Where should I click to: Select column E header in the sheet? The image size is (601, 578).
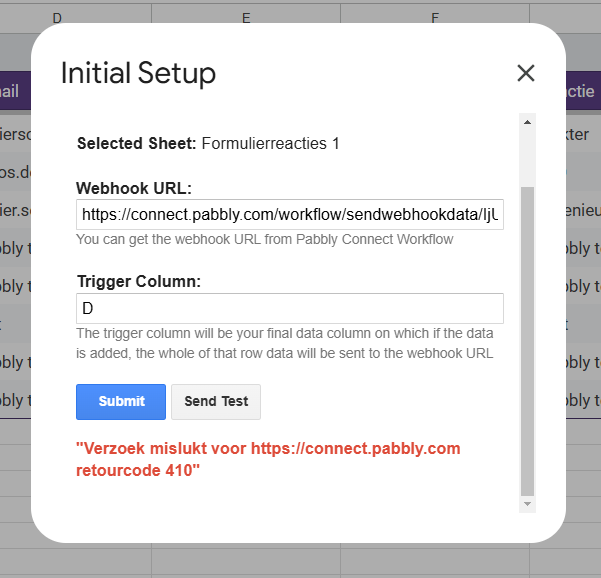click(x=246, y=17)
